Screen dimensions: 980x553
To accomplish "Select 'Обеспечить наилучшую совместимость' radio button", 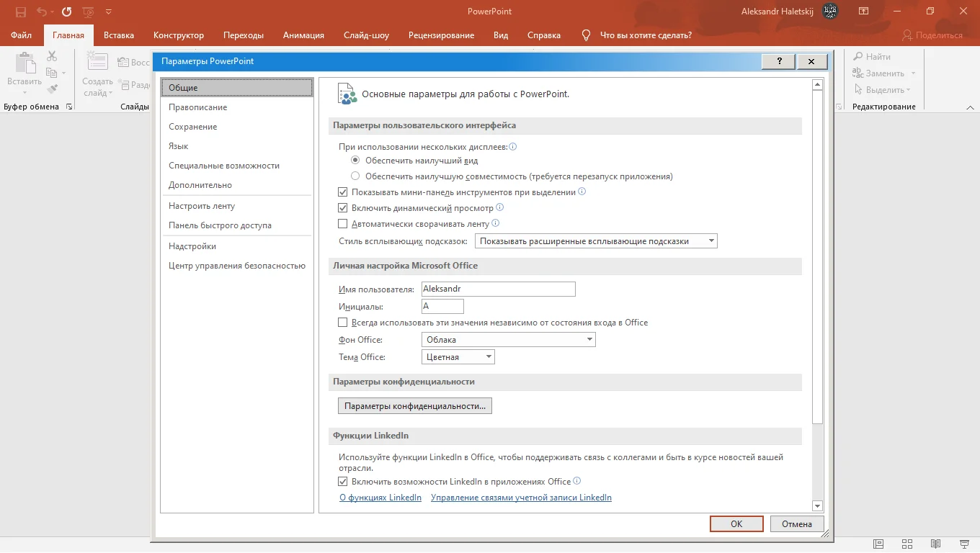I will click(x=355, y=176).
